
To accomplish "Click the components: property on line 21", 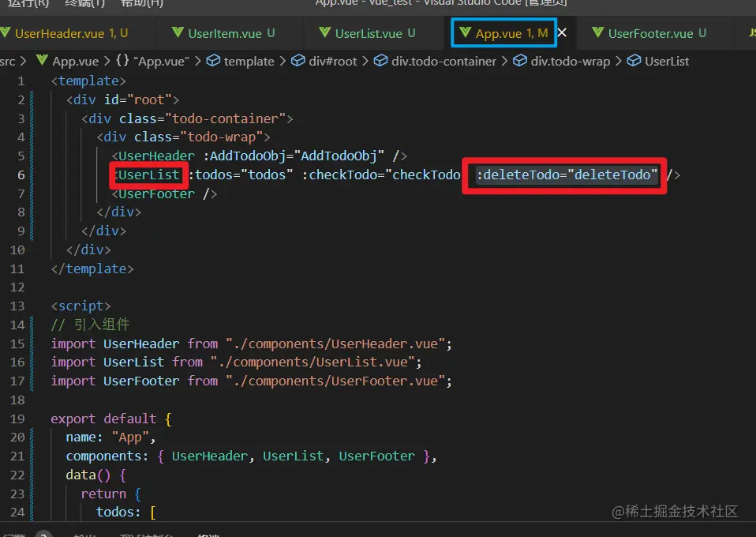I will pyautogui.click(x=107, y=456).
